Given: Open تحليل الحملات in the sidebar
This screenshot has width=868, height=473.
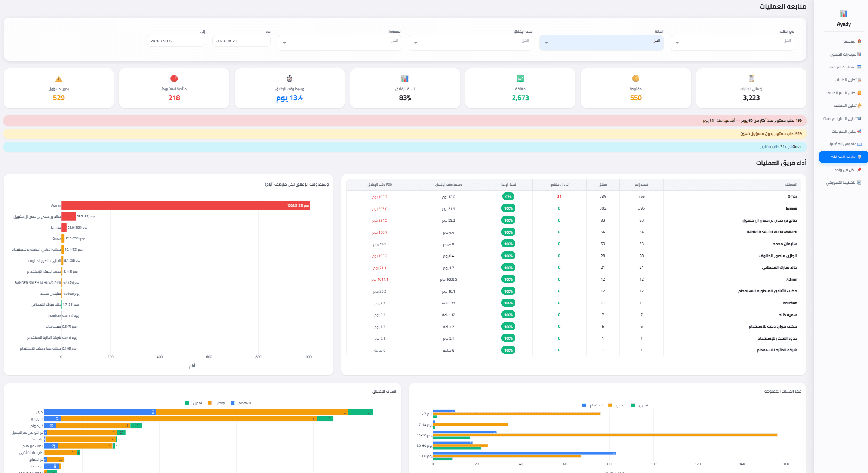Looking at the screenshot, I should [847, 106].
